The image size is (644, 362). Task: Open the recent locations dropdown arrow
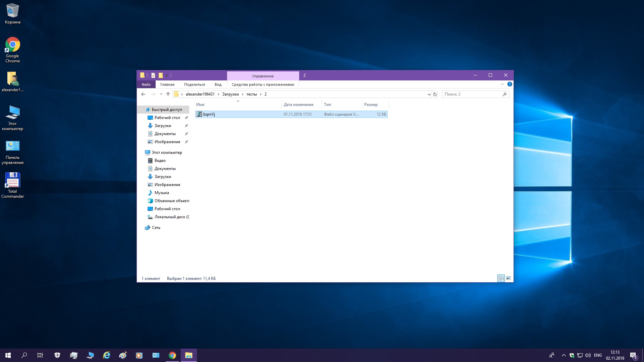pos(161,94)
